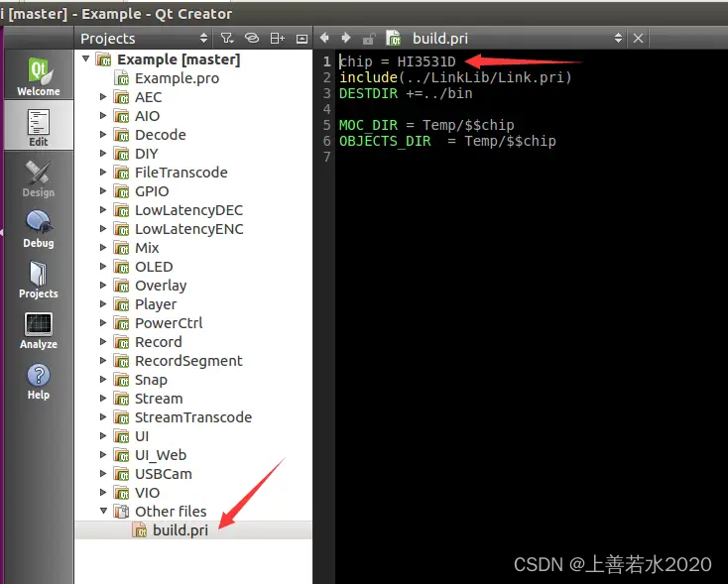
Task: Place cursor on 'chip = HI3531D' line
Action: tap(398, 61)
